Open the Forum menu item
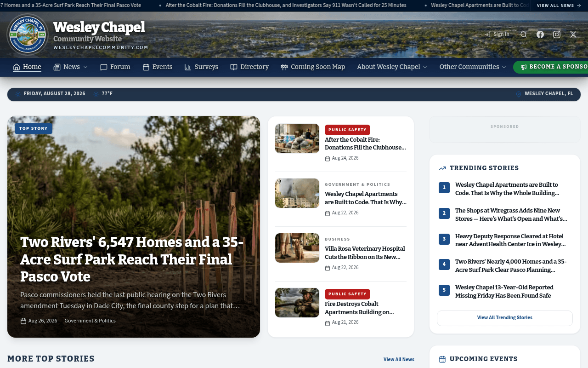The width and height of the screenshot is (588, 368). pos(115,67)
